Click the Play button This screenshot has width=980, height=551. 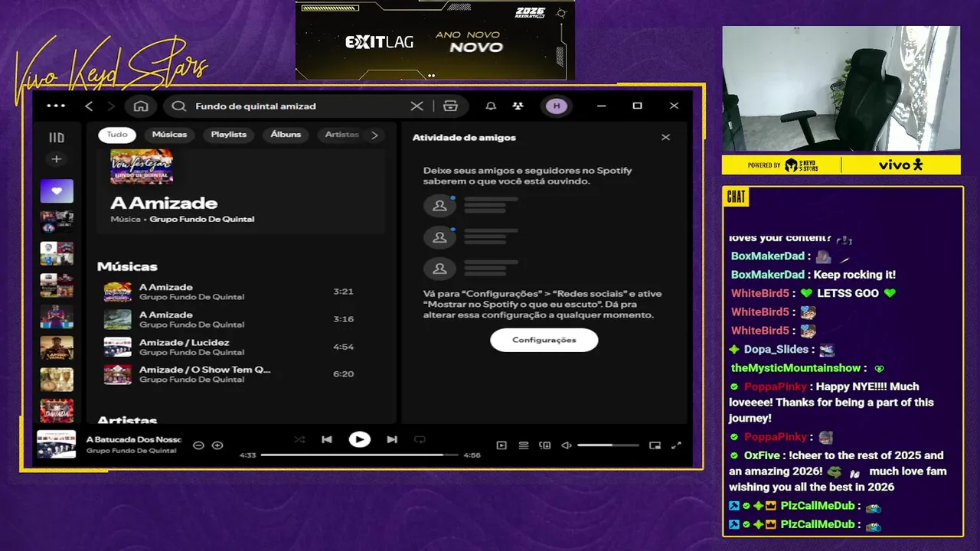click(359, 439)
